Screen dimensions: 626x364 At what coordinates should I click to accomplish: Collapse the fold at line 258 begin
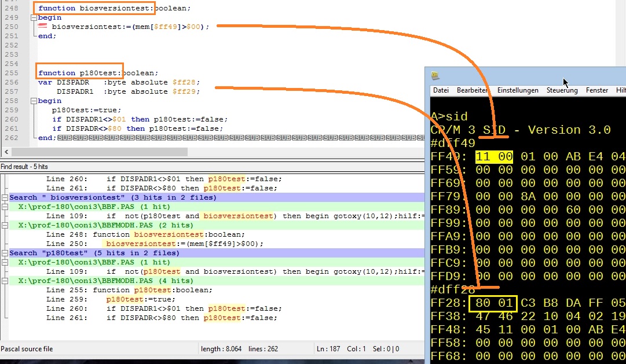pyautogui.click(x=32, y=101)
